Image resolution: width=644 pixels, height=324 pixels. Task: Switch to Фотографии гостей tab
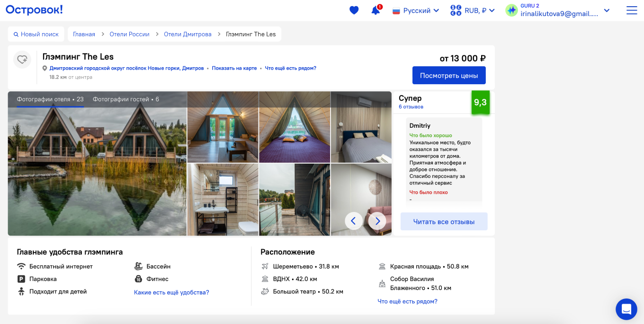click(126, 99)
